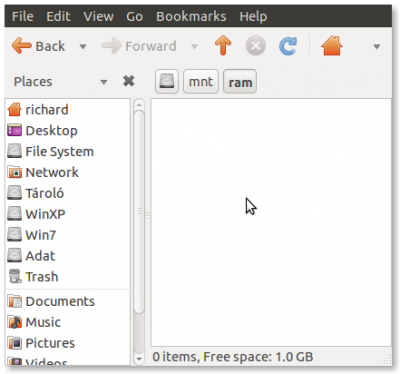Select the Tároló drive
This screenshot has height=374, width=400.
coord(68,193)
